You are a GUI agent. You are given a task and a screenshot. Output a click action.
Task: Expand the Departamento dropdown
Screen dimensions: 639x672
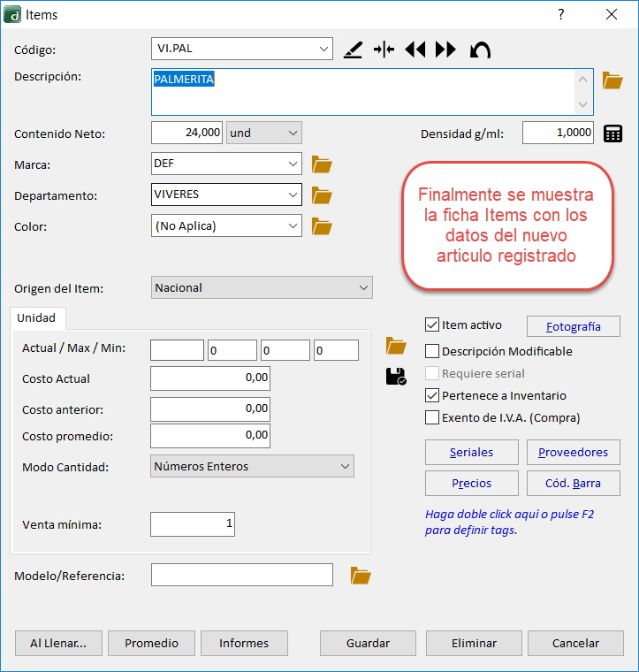pyautogui.click(x=293, y=195)
